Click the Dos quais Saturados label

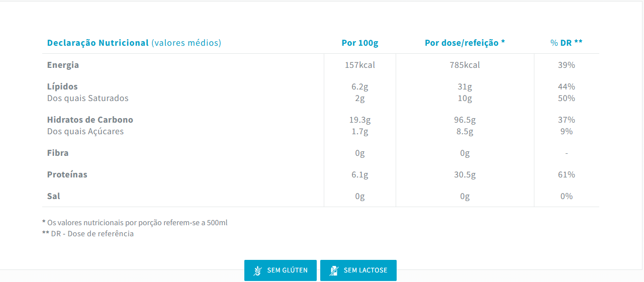click(x=87, y=98)
